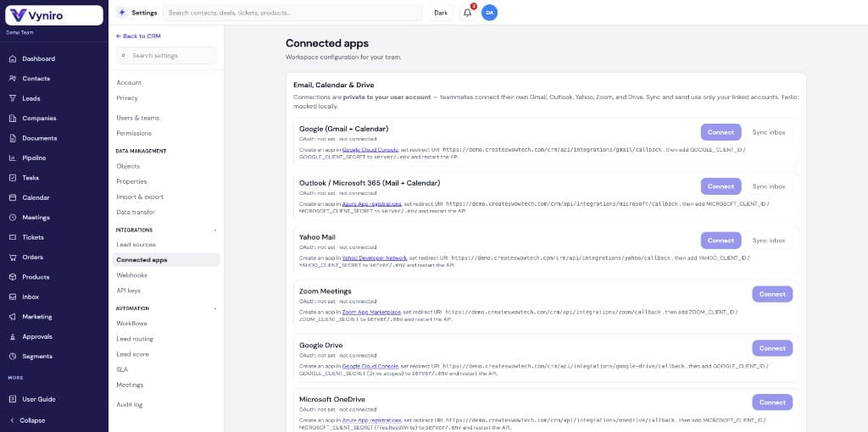Select Lead routing settings
Viewport: 868px width, 432px height.
tap(135, 339)
